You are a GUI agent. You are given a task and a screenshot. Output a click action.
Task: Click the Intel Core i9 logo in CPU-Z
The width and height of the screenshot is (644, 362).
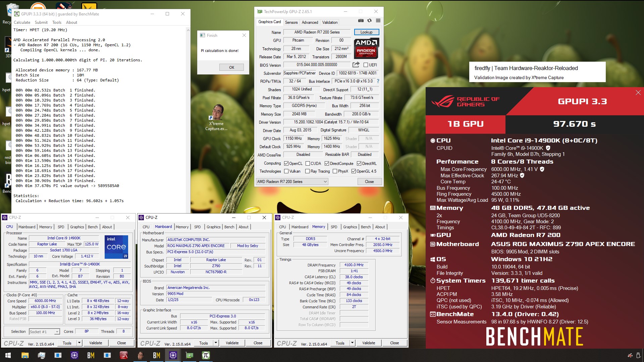116,247
